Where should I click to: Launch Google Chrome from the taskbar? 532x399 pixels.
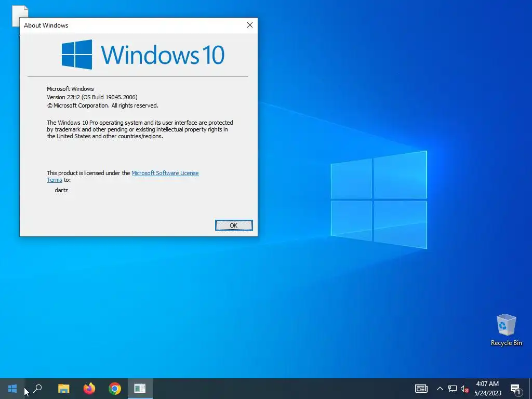(115, 389)
